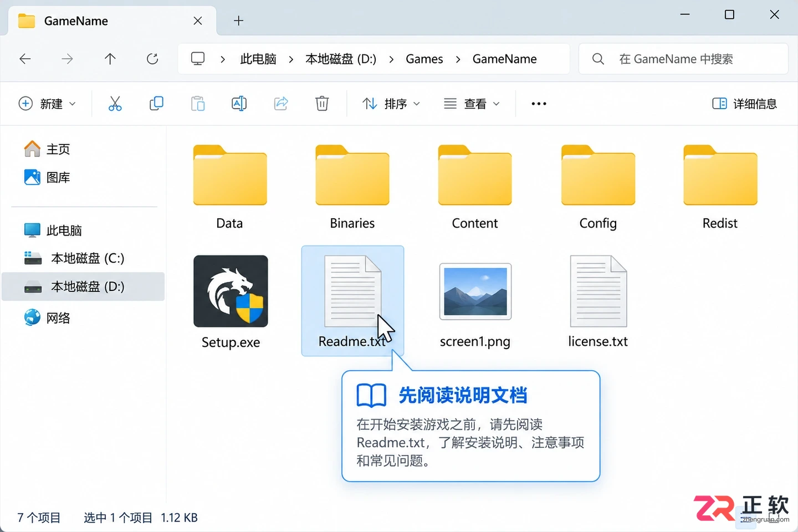Click the GameName breadcrumb segment
This screenshot has height=532, width=798.
[505, 59]
